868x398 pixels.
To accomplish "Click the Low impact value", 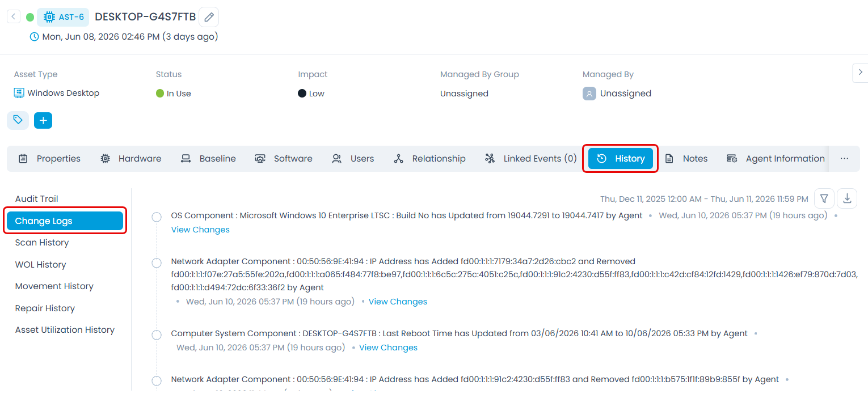I will pos(311,94).
